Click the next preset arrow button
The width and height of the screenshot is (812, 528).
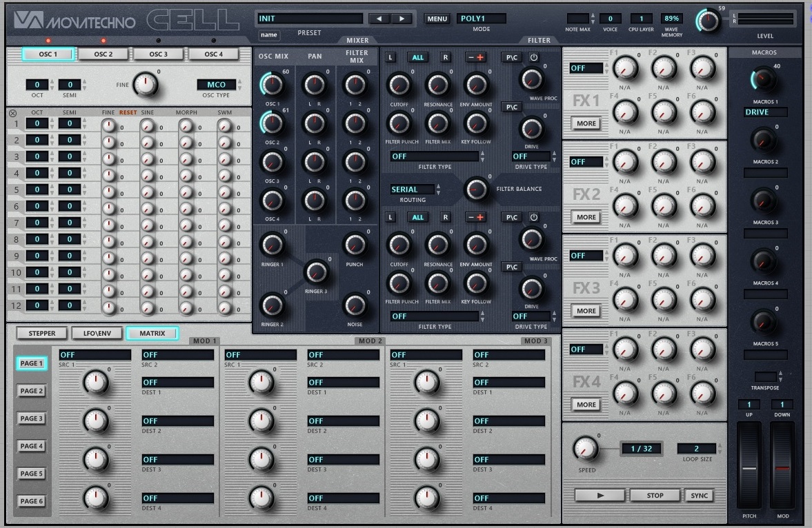pos(402,19)
